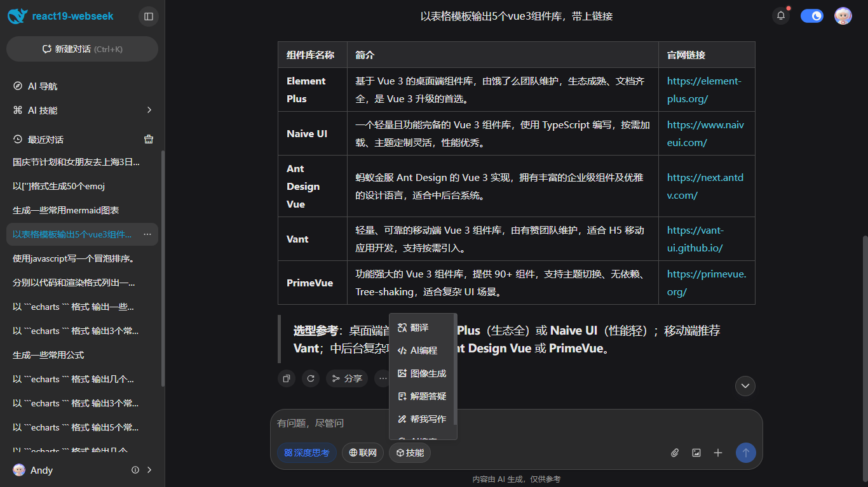
Task: Open the link https://vant-ui.github.io/
Action: pos(695,239)
